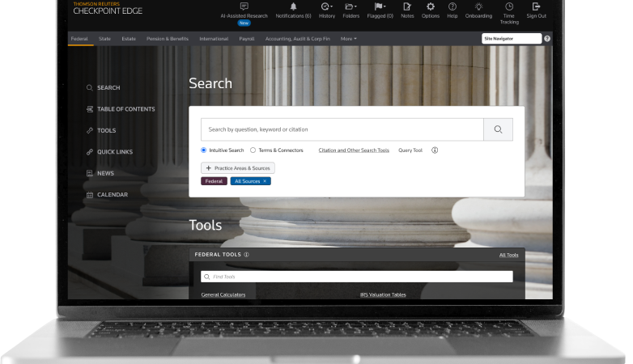Switch to the Estate tab
Viewport: 633px width, 364px height.
(129, 39)
